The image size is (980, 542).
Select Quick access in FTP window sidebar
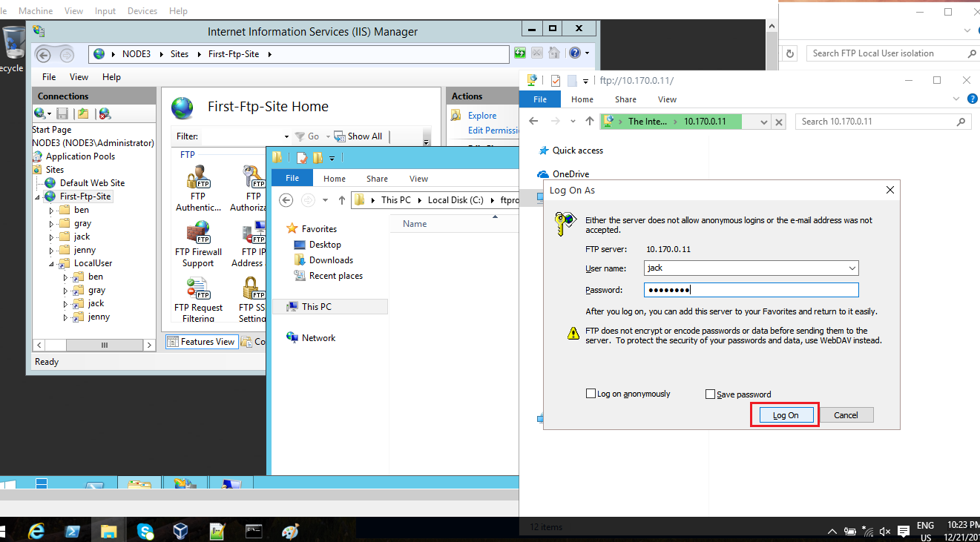(570, 151)
